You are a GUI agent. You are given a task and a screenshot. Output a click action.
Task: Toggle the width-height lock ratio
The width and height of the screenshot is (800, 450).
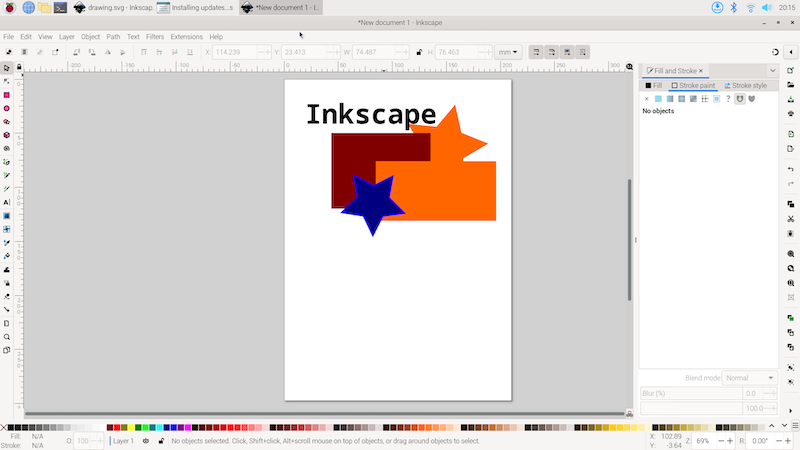419,52
